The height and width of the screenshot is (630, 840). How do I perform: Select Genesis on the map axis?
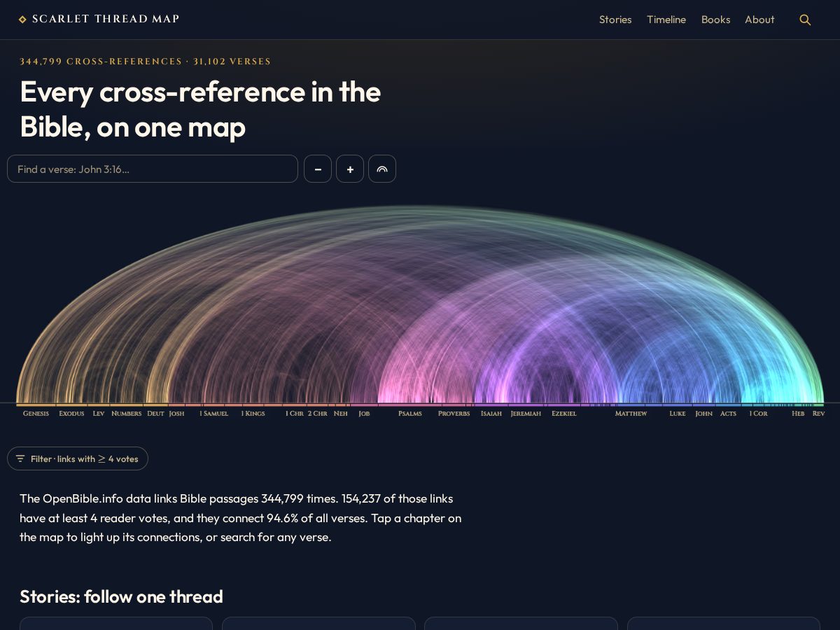[x=36, y=414]
